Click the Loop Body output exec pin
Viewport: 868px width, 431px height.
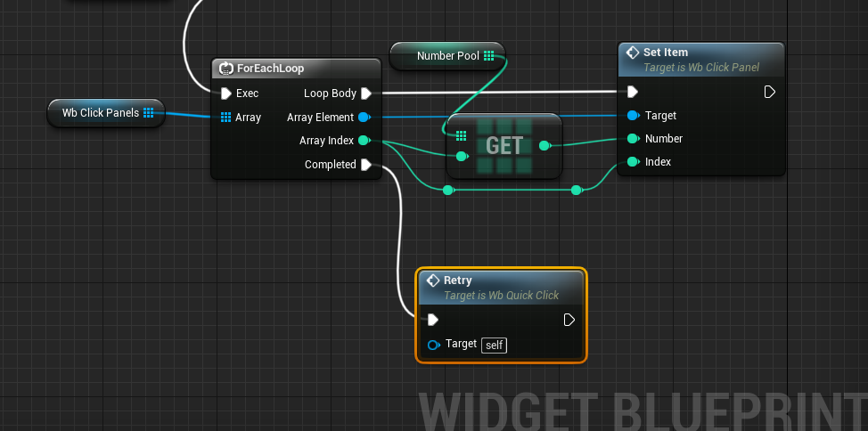(x=366, y=94)
